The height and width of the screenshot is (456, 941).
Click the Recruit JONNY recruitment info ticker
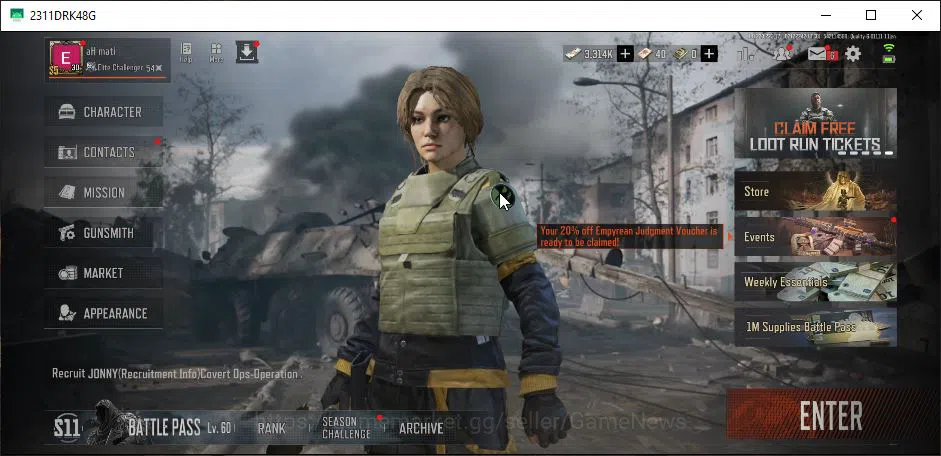pyautogui.click(x=175, y=374)
